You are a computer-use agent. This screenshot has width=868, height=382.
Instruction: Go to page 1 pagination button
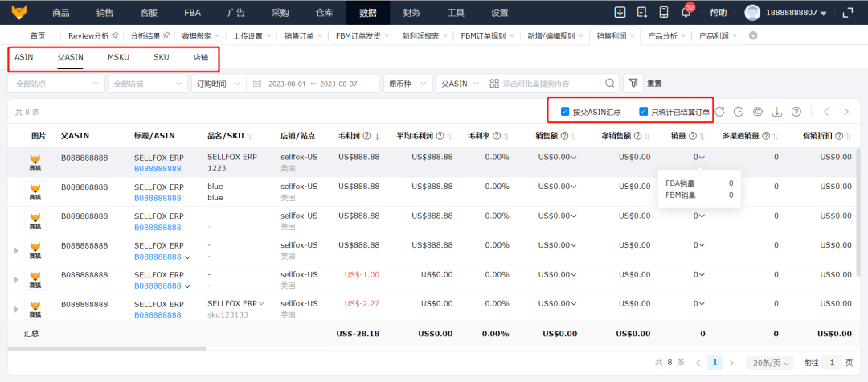[x=714, y=363]
